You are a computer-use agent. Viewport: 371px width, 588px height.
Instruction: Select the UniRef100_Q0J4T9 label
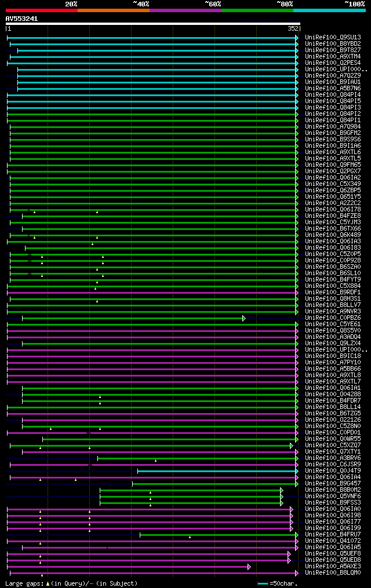333,471
